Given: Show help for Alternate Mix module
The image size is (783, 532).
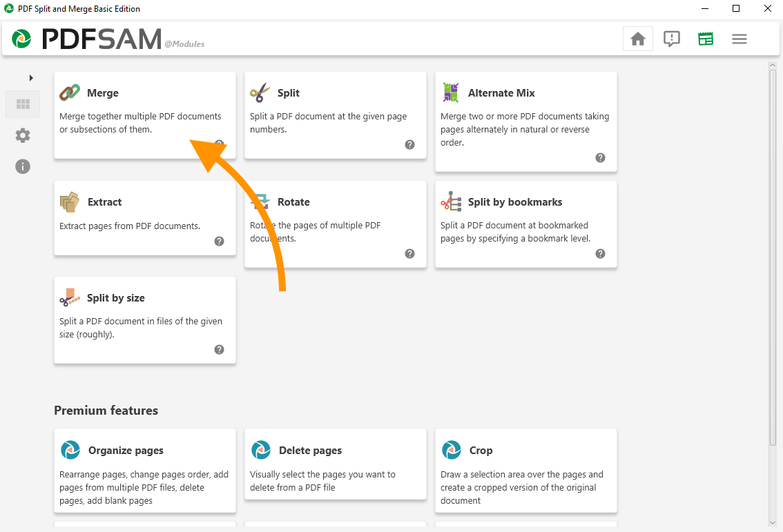Looking at the screenshot, I should pyautogui.click(x=600, y=158).
